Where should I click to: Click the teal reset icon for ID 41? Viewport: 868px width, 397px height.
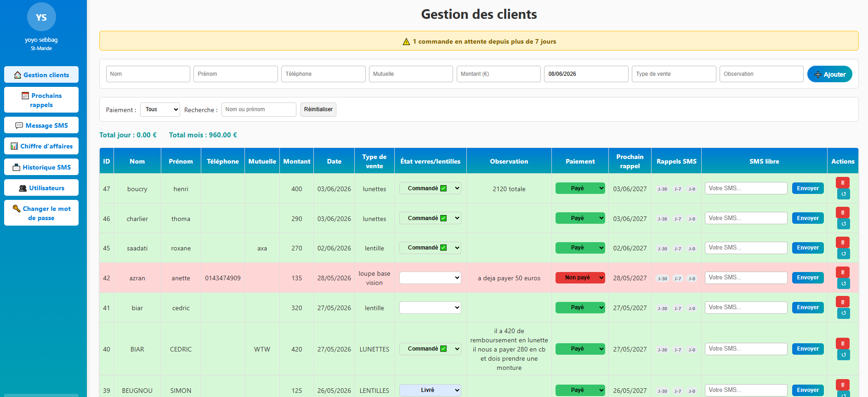[x=843, y=313]
